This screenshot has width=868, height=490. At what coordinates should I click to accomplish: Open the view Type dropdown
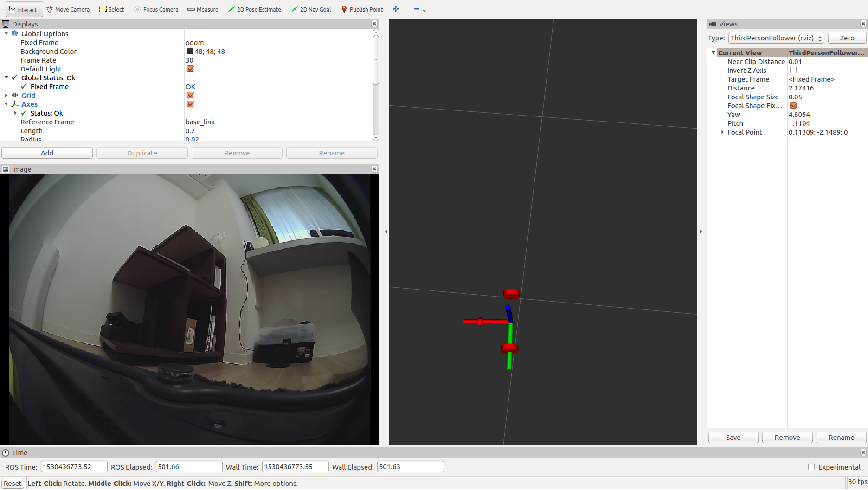point(776,38)
